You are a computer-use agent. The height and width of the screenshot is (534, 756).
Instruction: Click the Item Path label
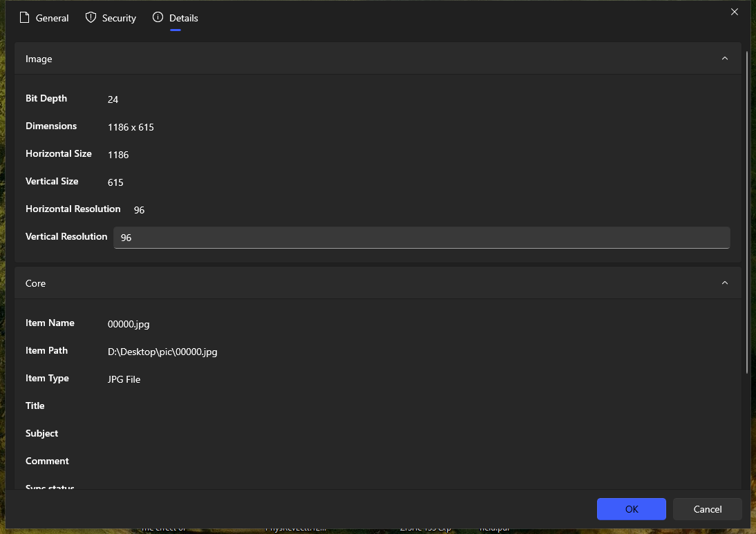(x=46, y=350)
